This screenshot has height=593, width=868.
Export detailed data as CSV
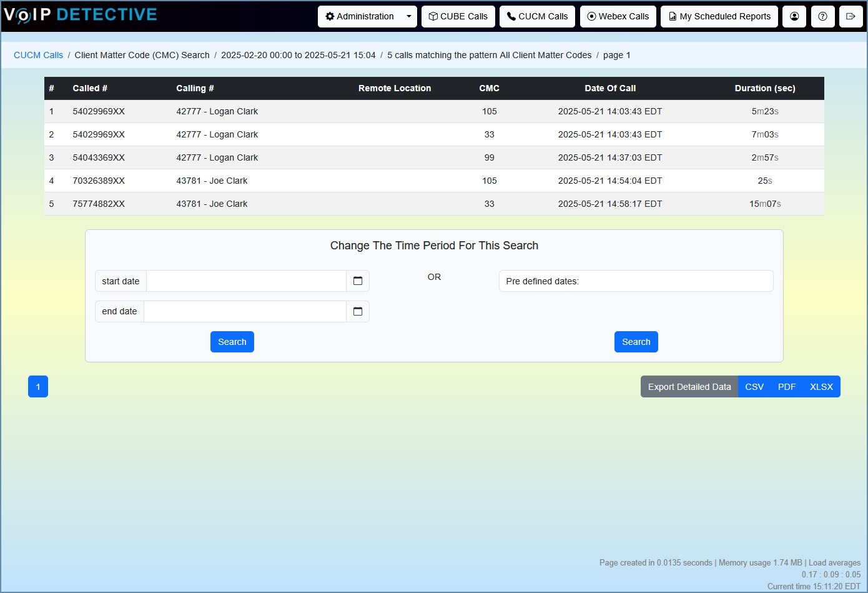pyautogui.click(x=754, y=387)
